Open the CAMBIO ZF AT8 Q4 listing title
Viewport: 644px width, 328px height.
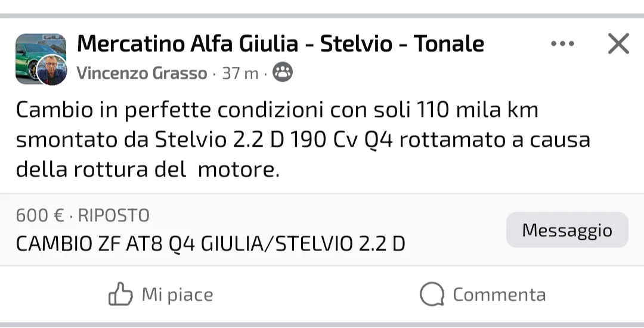click(x=210, y=244)
